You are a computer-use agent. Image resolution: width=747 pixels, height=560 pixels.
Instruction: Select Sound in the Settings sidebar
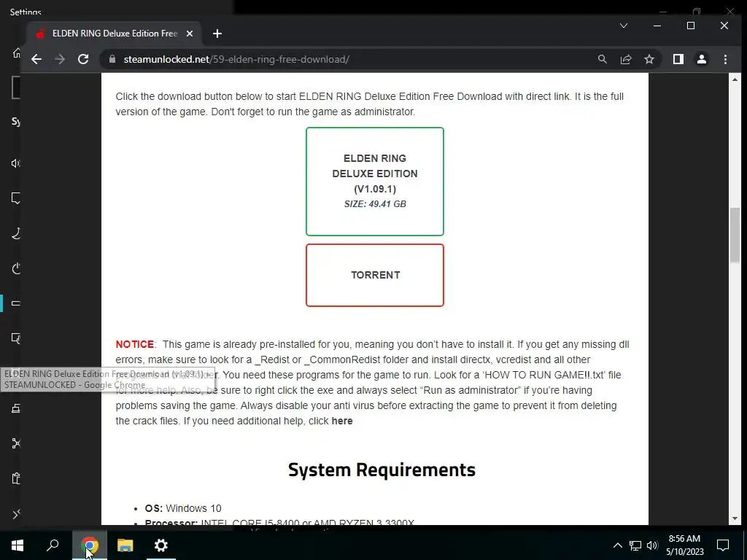pyautogui.click(x=16, y=163)
